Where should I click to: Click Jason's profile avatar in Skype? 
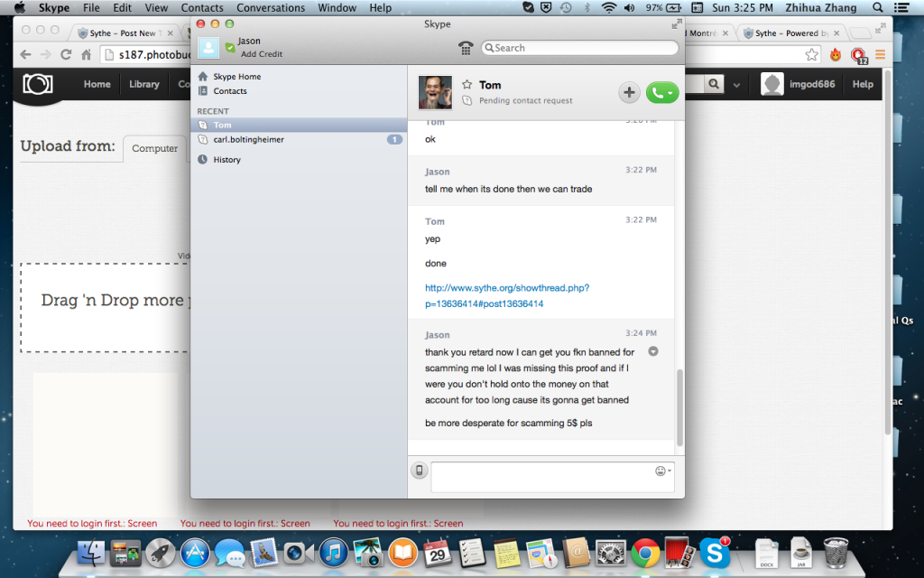[208, 48]
